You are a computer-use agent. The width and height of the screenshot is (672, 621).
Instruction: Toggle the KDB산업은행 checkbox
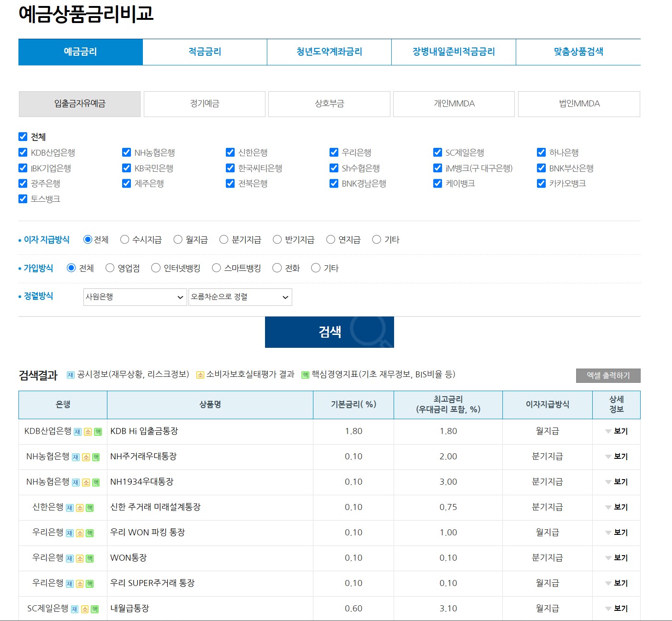[x=23, y=152]
